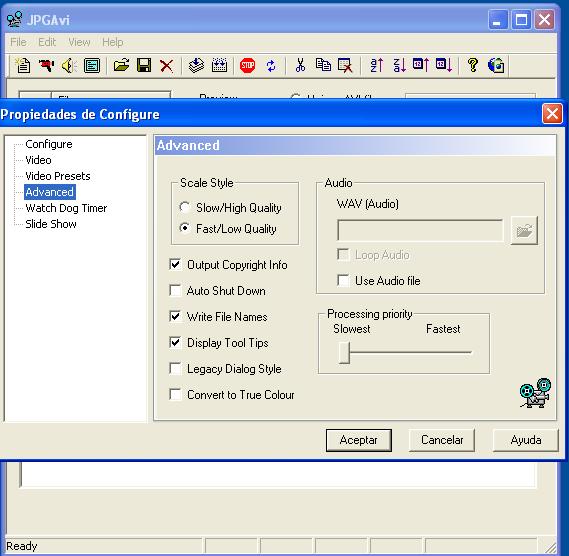Open the Edit menu
The height and width of the screenshot is (556, 569).
pos(47,42)
